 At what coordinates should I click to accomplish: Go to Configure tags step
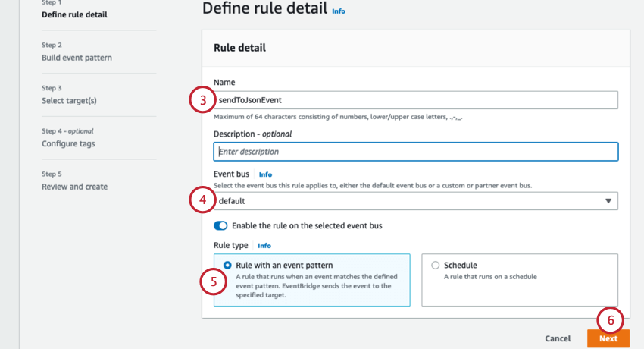pyautogui.click(x=68, y=144)
